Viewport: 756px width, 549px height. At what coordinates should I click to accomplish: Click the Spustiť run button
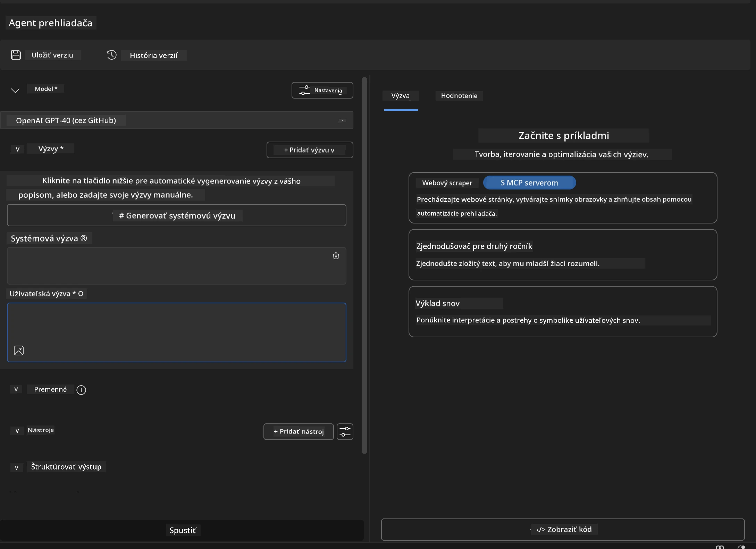[182, 530]
